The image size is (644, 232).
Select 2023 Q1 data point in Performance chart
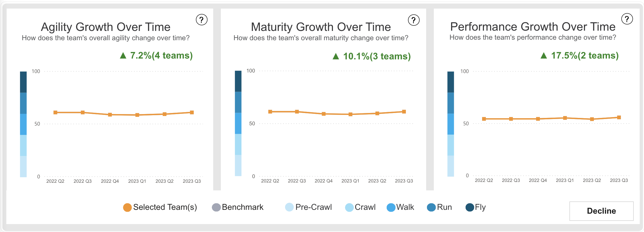click(565, 118)
